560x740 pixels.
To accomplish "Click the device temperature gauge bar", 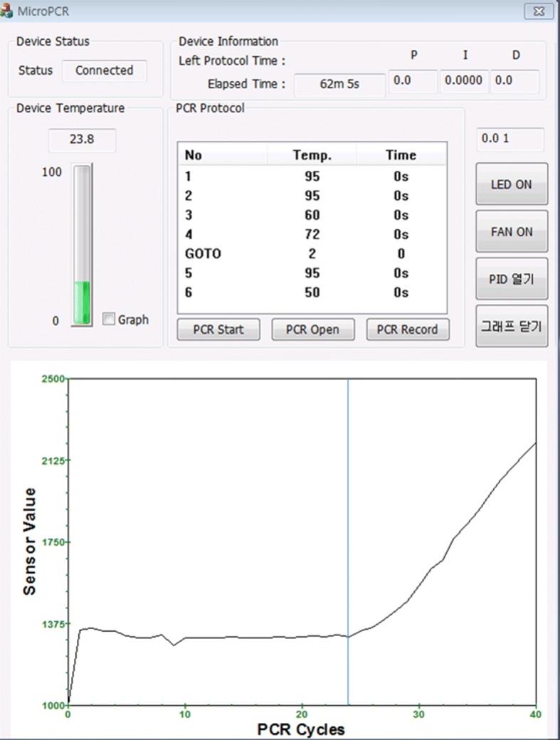I will tap(82, 245).
